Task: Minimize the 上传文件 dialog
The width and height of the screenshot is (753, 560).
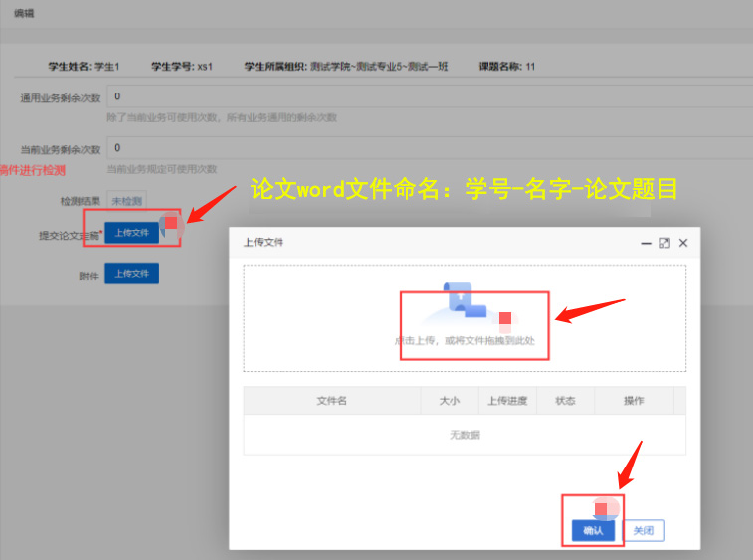Action: click(x=647, y=242)
